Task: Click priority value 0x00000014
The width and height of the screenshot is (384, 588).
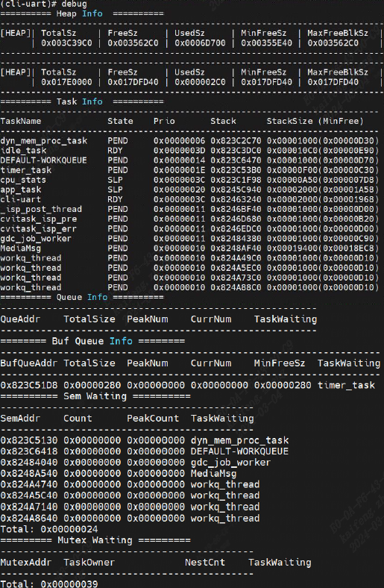Action: pyautogui.click(x=179, y=160)
